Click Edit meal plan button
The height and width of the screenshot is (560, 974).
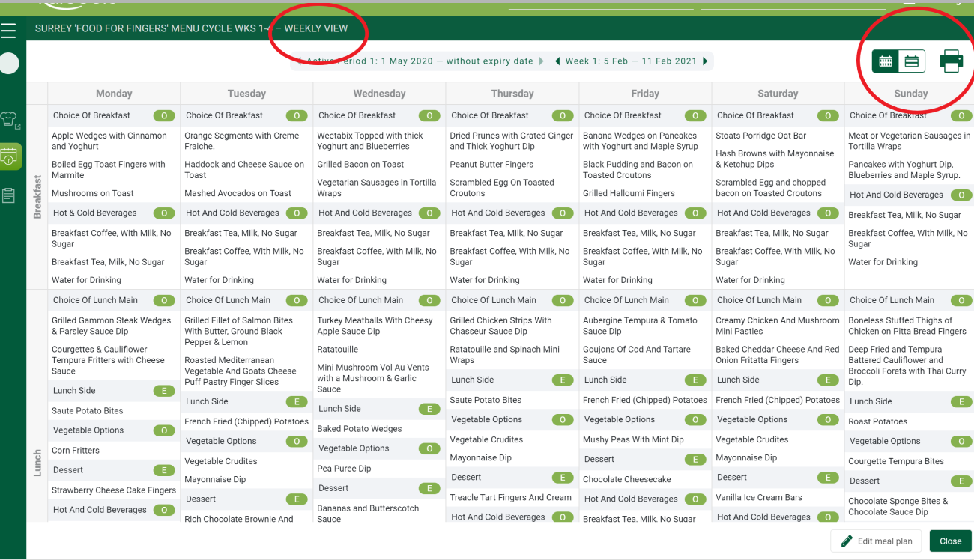coord(877,541)
